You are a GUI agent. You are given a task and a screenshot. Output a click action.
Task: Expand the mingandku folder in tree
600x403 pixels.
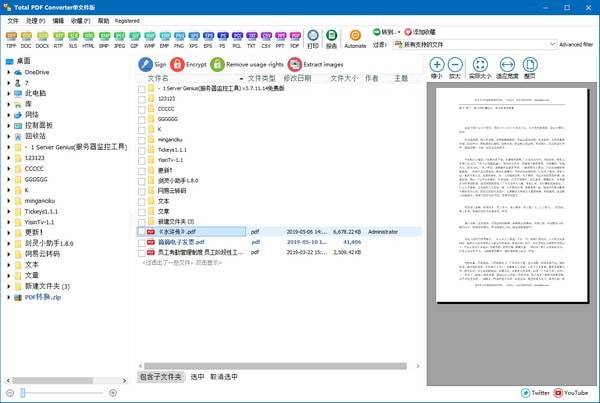click(8, 201)
